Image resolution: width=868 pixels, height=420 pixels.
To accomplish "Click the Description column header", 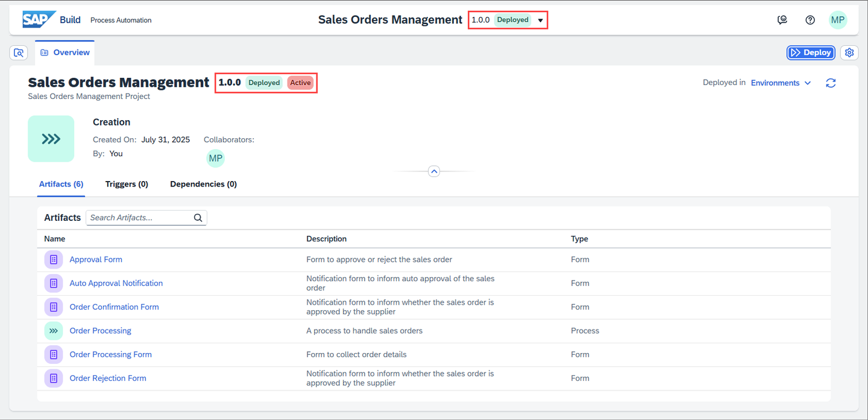I will coord(326,239).
